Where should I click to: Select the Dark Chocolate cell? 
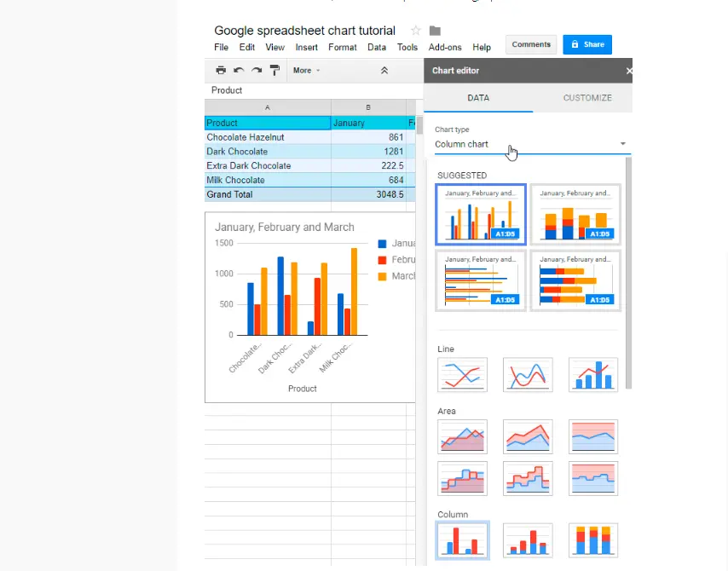pyautogui.click(x=268, y=152)
